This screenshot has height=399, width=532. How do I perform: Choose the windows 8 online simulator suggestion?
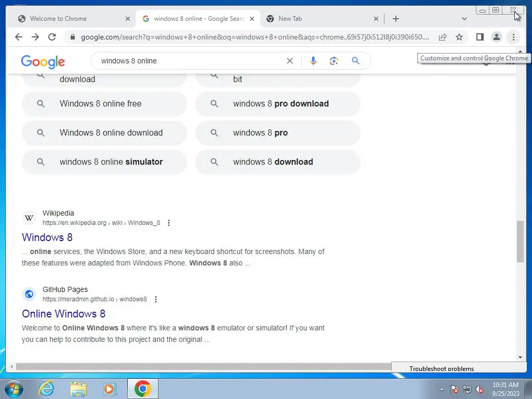click(x=104, y=162)
